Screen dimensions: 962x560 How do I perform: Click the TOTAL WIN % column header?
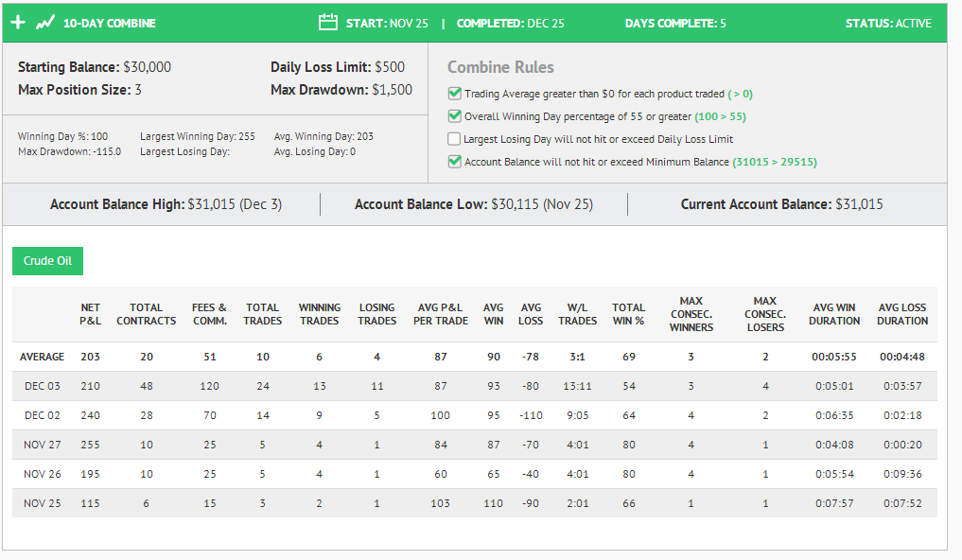click(x=628, y=314)
